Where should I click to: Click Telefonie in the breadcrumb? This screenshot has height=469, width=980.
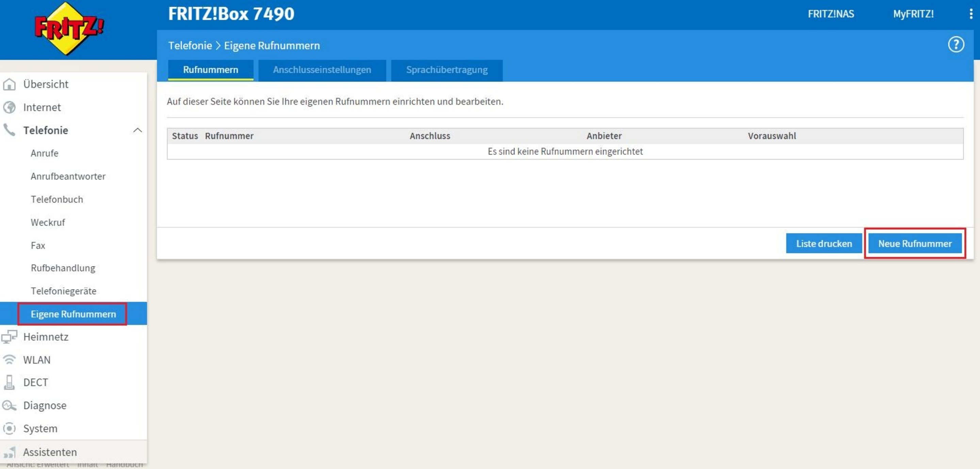[190, 45]
